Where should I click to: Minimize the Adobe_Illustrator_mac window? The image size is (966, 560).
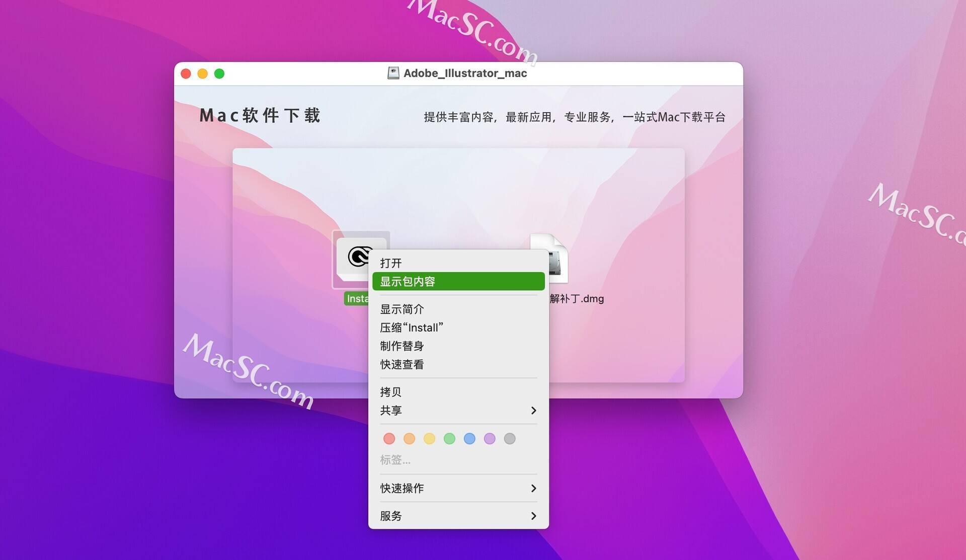click(203, 73)
